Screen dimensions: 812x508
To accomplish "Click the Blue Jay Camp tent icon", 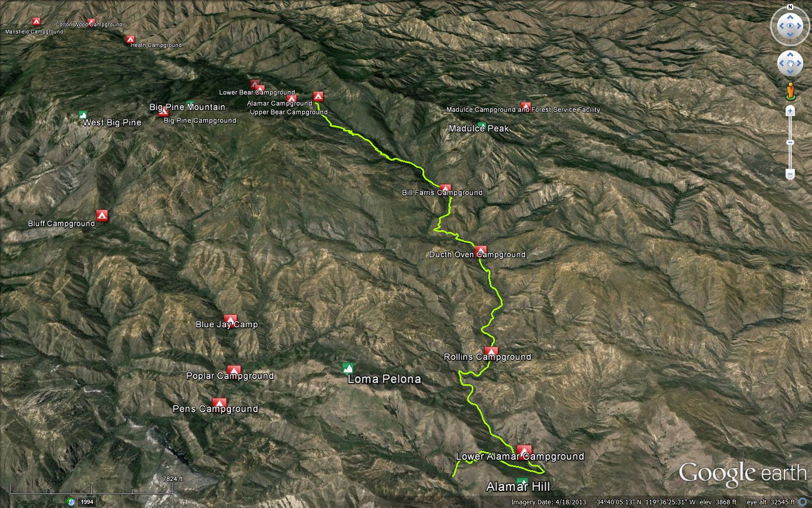I will point(230,320).
